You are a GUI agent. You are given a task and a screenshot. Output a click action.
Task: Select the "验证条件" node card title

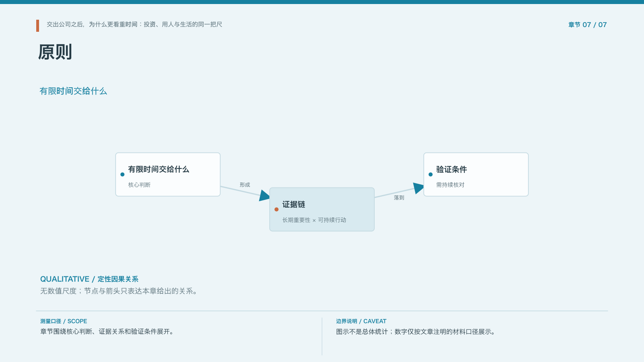click(452, 169)
